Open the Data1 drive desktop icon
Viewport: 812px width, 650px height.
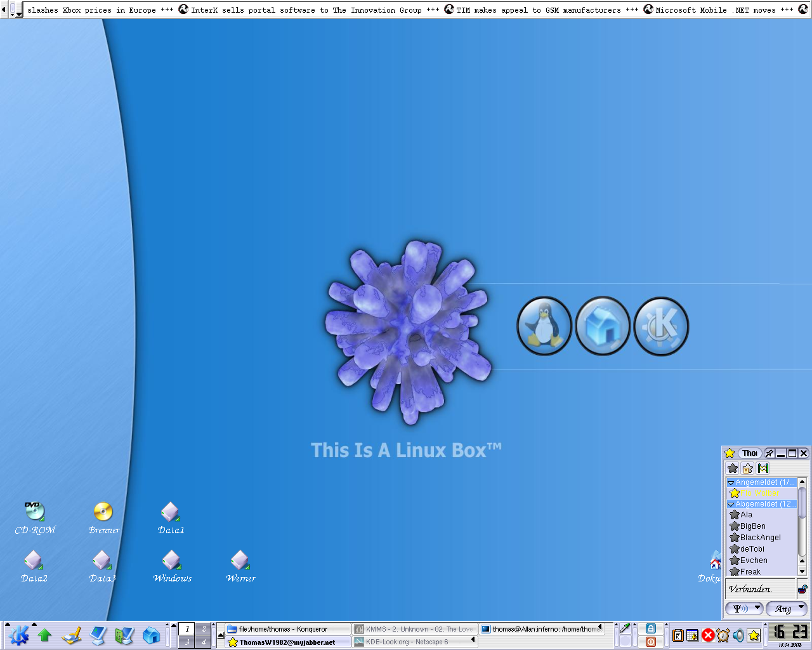(x=171, y=518)
